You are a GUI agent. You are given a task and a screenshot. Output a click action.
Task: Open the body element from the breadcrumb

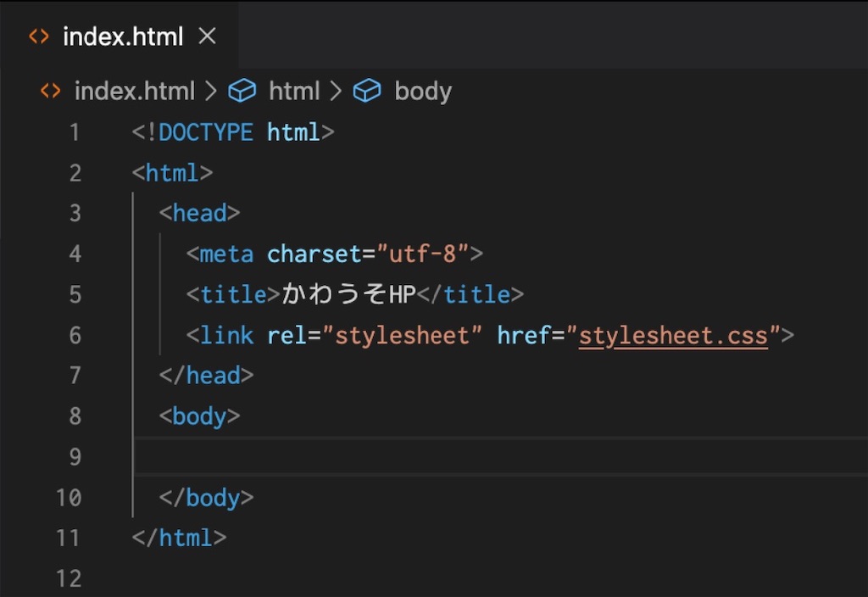[x=422, y=91]
